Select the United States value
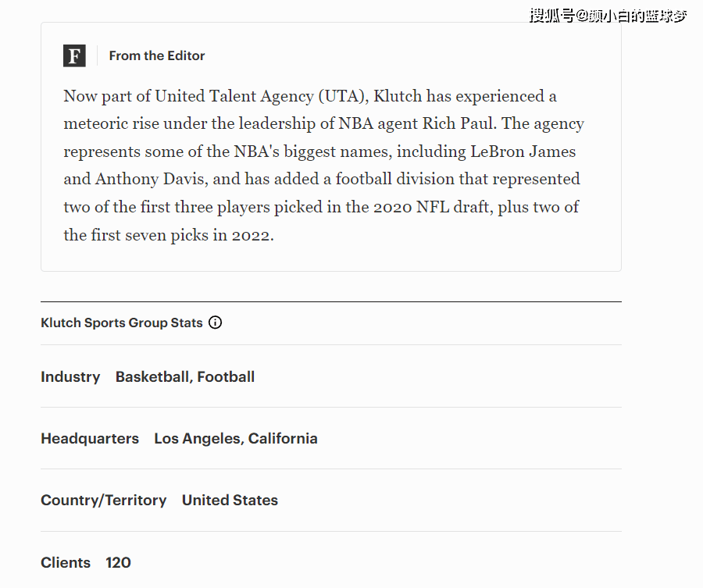703x588 pixels. click(x=230, y=501)
